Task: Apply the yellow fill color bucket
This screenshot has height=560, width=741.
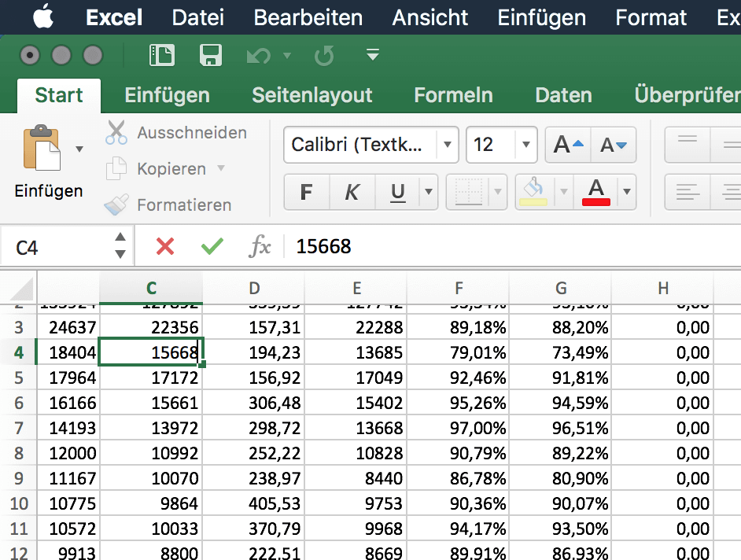Action: tap(534, 192)
